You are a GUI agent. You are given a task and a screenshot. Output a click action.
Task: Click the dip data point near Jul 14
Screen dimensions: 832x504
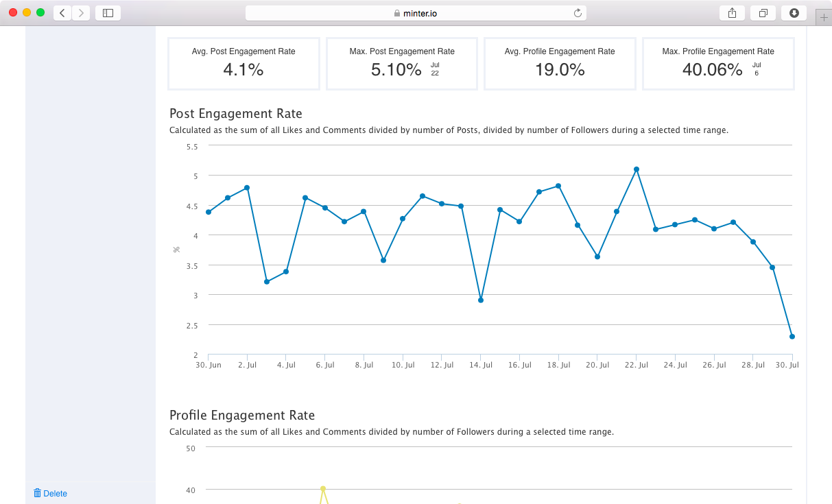(x=480, y=300)
